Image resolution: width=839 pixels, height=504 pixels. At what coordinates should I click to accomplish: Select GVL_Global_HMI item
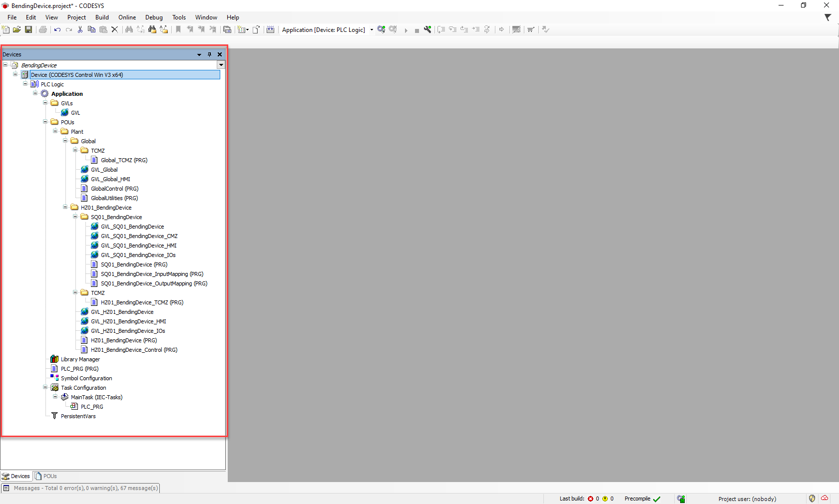click(110, 179)
